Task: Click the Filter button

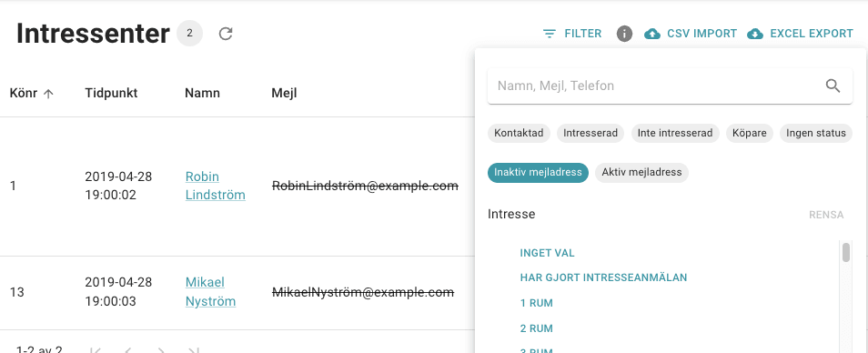Action: point(572,34)
